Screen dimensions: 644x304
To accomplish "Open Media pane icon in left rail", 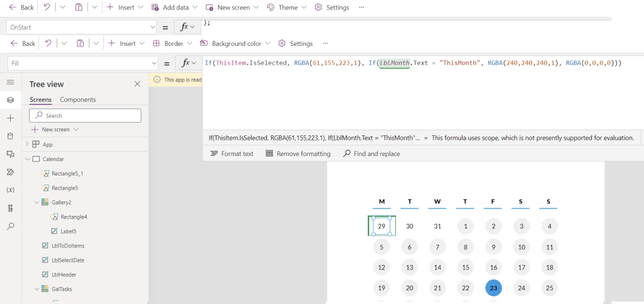I will (11, 154).
